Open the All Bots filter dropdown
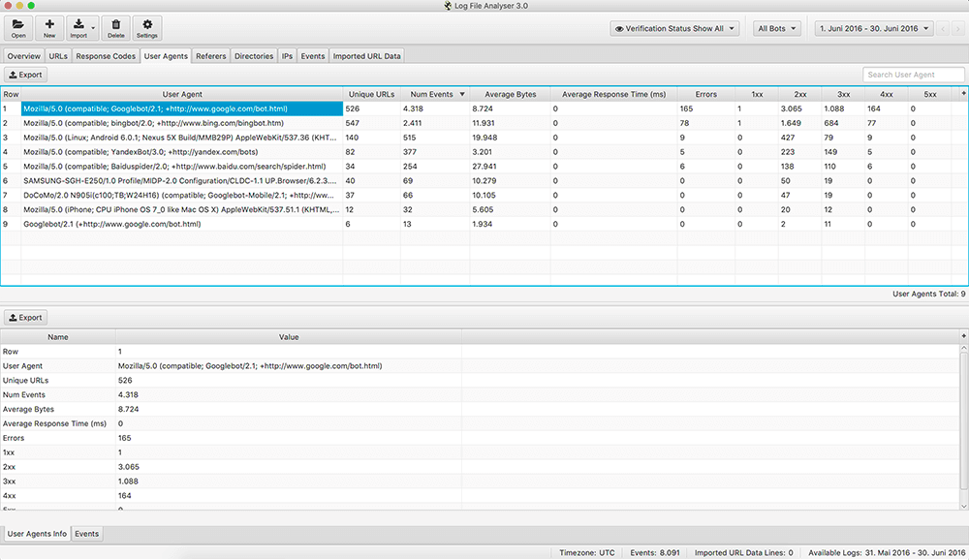 tap(777, 28)
